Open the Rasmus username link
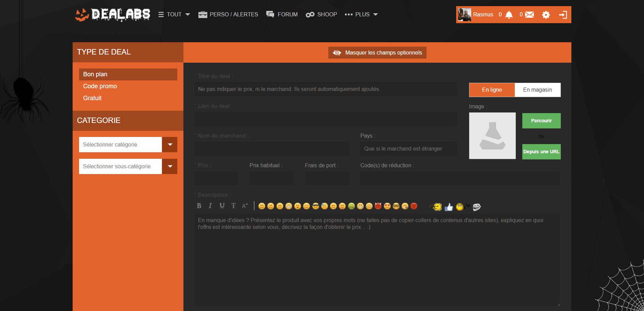 pos(483,15)
